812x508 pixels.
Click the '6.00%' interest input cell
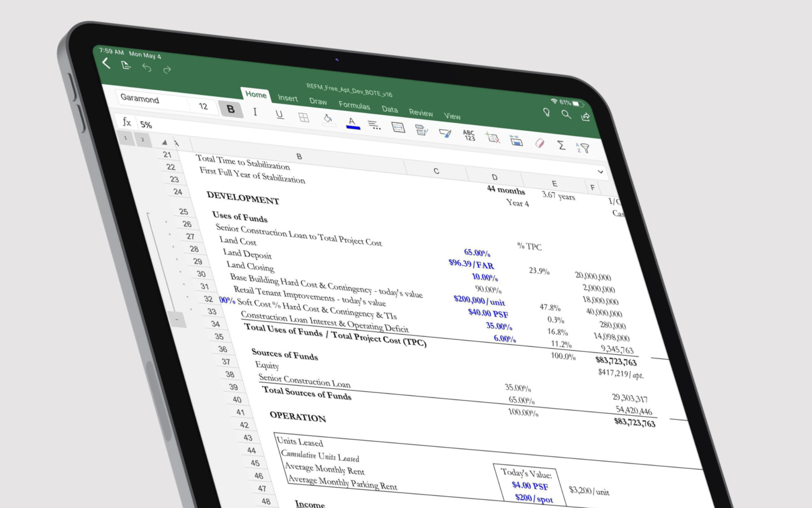pyautogui.click(x=505, y=338)
